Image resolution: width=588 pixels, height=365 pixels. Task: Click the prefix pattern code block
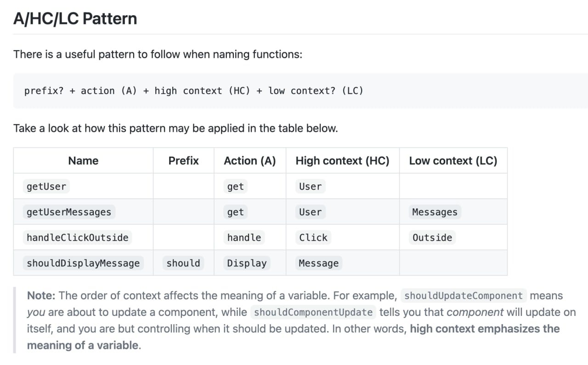(300, 91)
